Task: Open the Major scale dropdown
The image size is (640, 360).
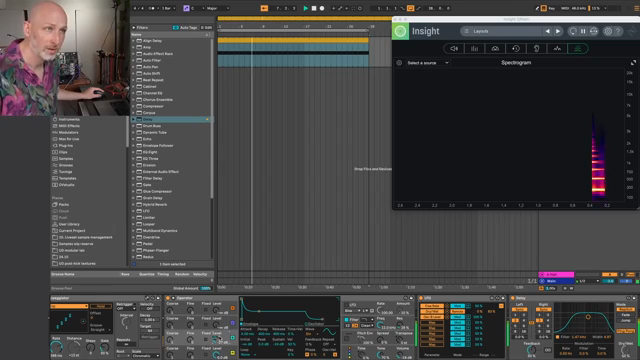Action: pyautogui.click(x=218, y=8)
